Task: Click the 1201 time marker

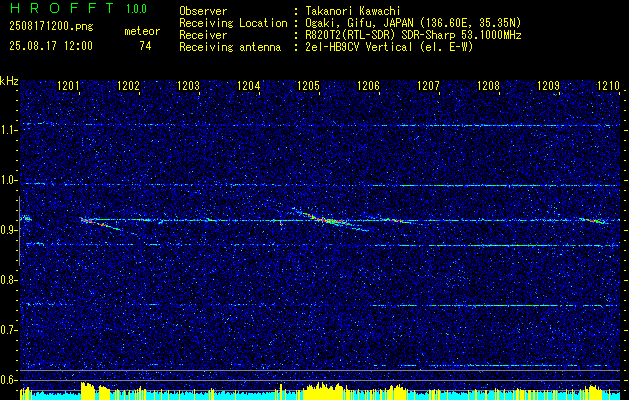Action: [68, 85]
